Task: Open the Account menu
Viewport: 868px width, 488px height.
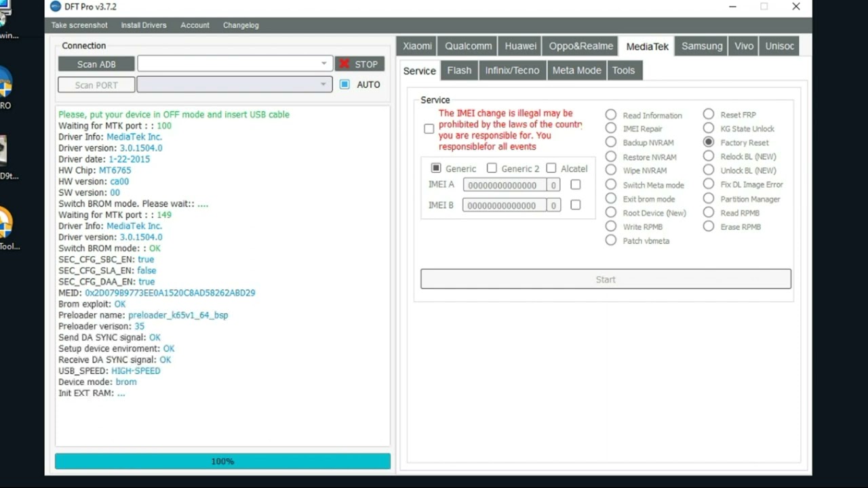Action: [x=195, y=25]
